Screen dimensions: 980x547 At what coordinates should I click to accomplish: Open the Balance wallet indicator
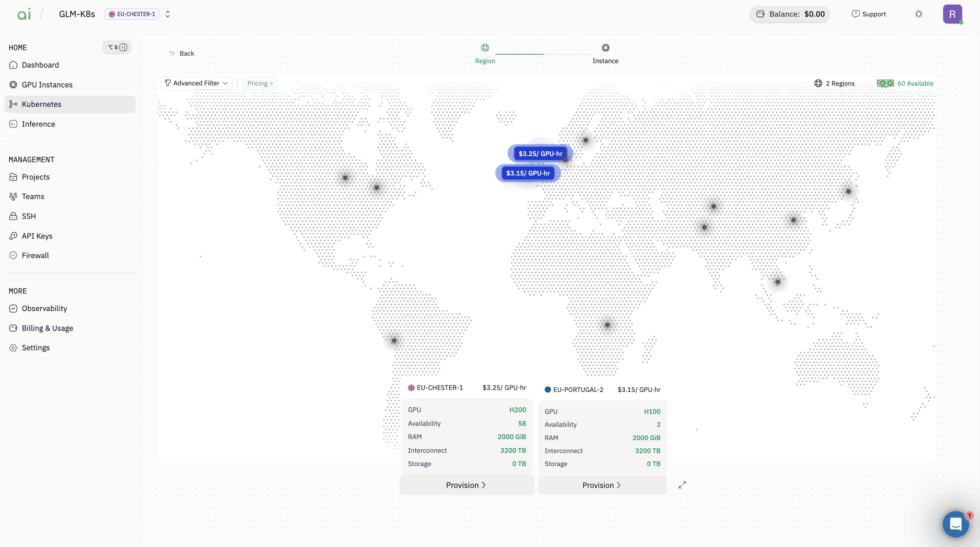click(x=789, y=14)
